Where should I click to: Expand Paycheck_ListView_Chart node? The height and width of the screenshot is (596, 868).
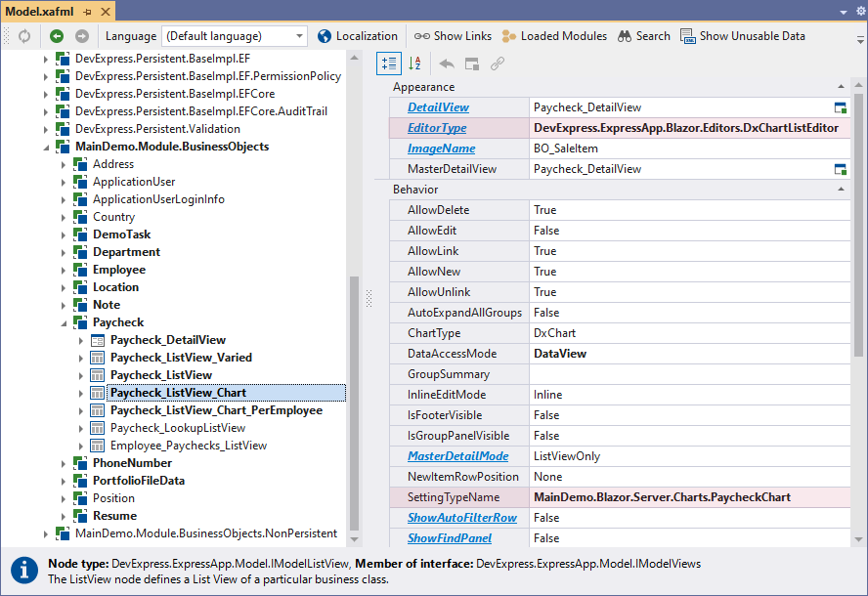click(x=81, y=393)
